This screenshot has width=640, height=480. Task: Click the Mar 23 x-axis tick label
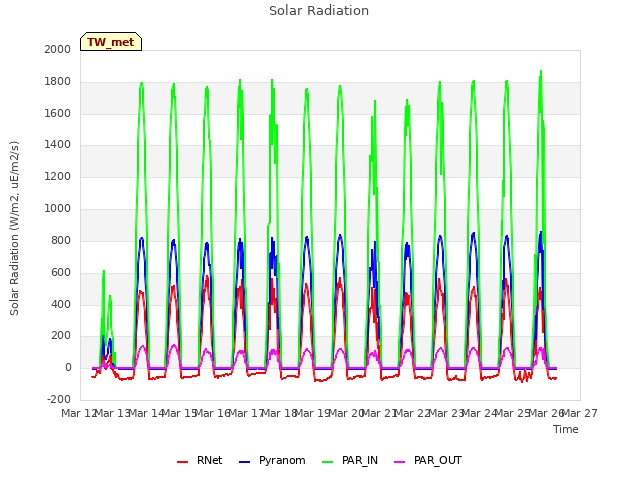click(446, 413)
